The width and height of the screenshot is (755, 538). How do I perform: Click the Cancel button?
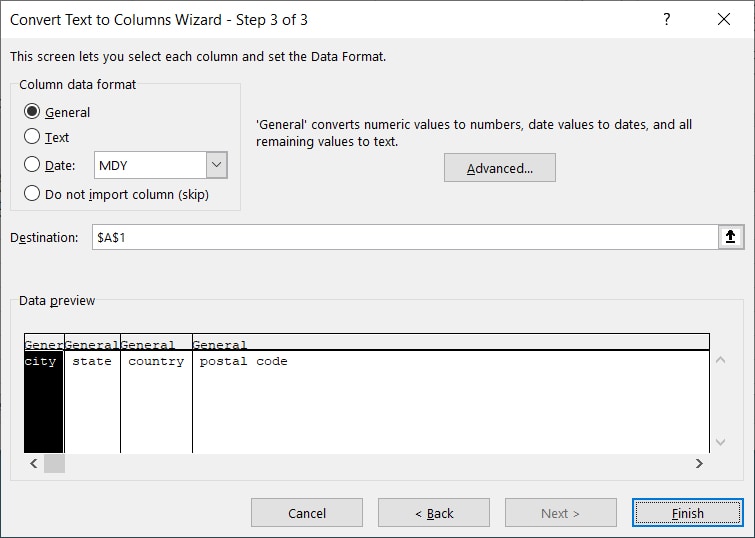point(307,513)
